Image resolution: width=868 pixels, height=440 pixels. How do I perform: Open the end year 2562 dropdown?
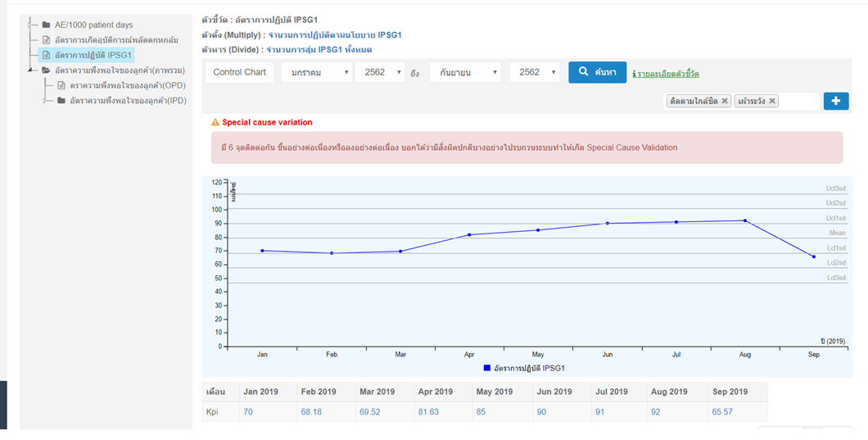[x=534, y=72]
